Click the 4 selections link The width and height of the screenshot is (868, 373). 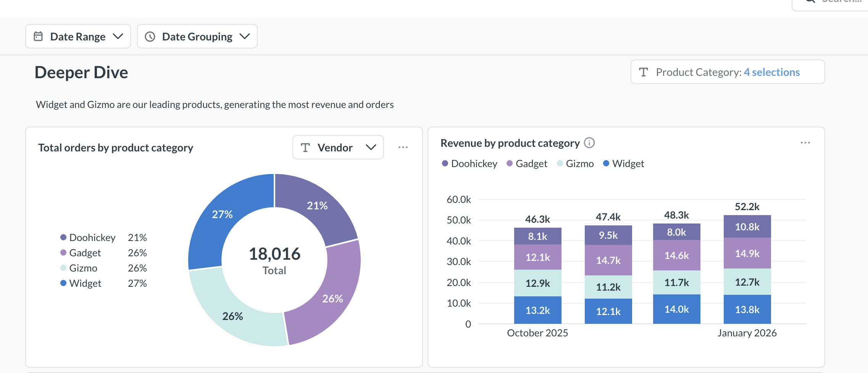(771, 72)
